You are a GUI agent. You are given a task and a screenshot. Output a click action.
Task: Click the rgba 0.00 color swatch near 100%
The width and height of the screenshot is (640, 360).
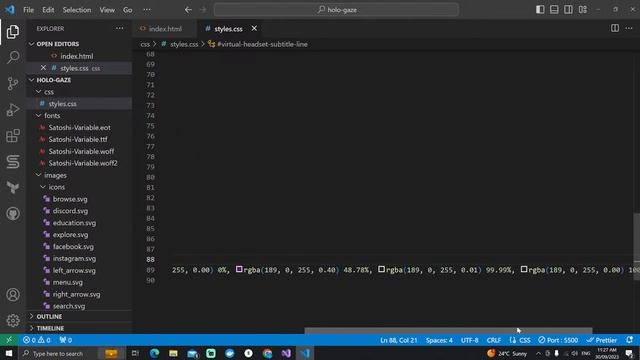tap(524, 269)
